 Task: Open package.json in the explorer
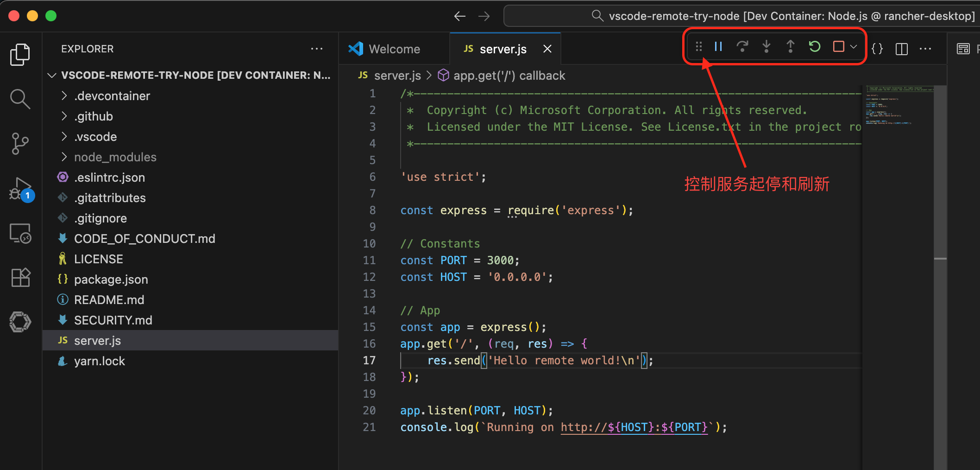click(x=111, y=279)
